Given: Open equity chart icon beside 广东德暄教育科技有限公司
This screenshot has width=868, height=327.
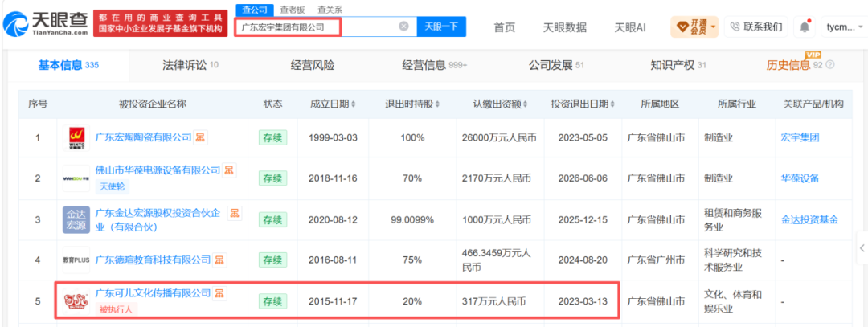Looking at the screenshot, I should point(219,260).
